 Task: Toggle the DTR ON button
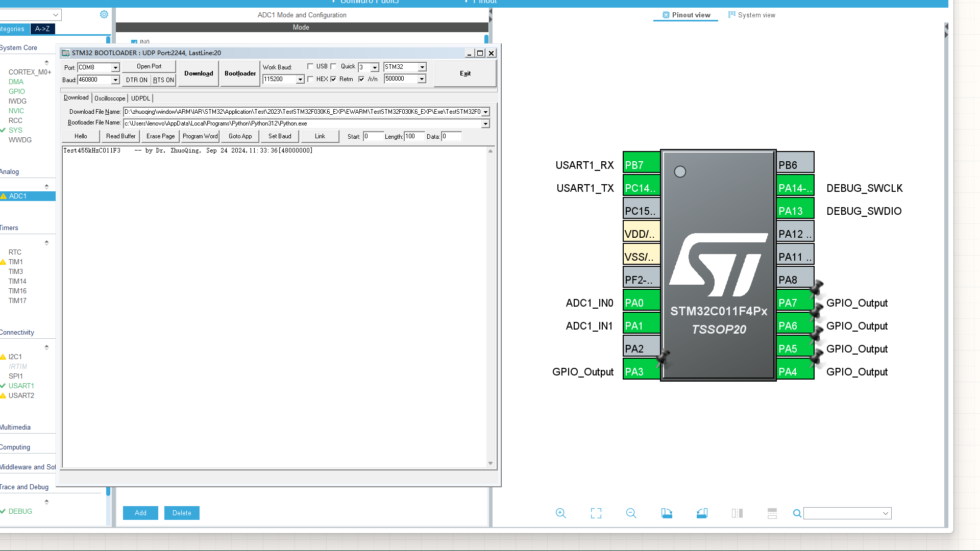click(x=137, y=80)
